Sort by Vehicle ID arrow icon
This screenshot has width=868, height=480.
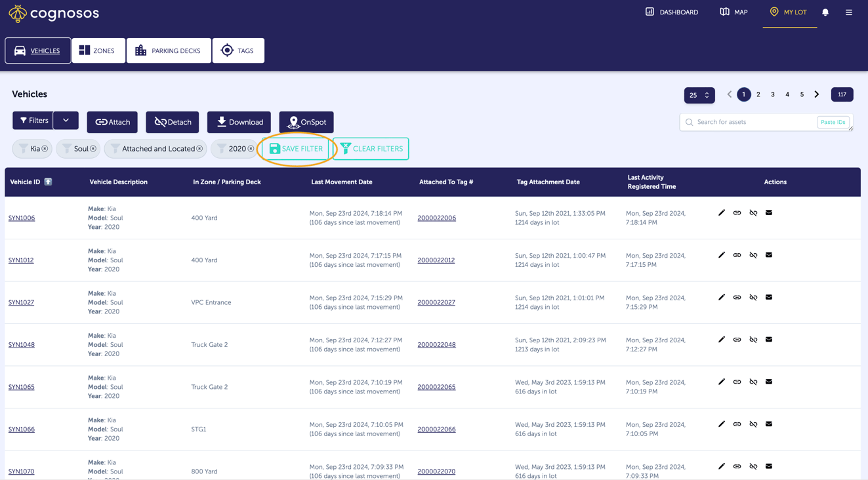48,182
